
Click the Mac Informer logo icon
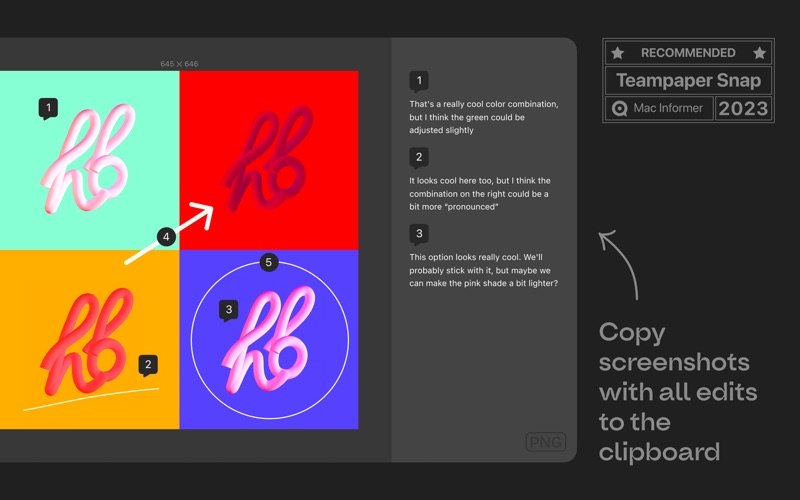(x=619, y=109)
